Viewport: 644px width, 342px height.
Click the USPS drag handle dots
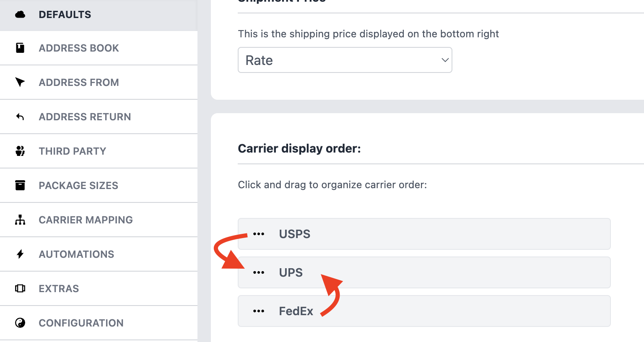coord(259,234)
